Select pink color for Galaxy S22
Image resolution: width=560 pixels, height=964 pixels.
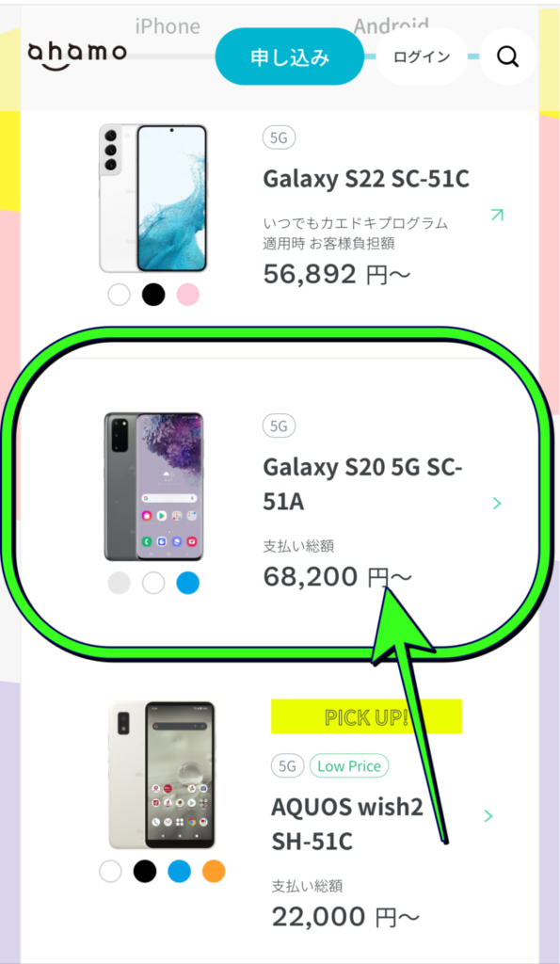pos(188,295)
